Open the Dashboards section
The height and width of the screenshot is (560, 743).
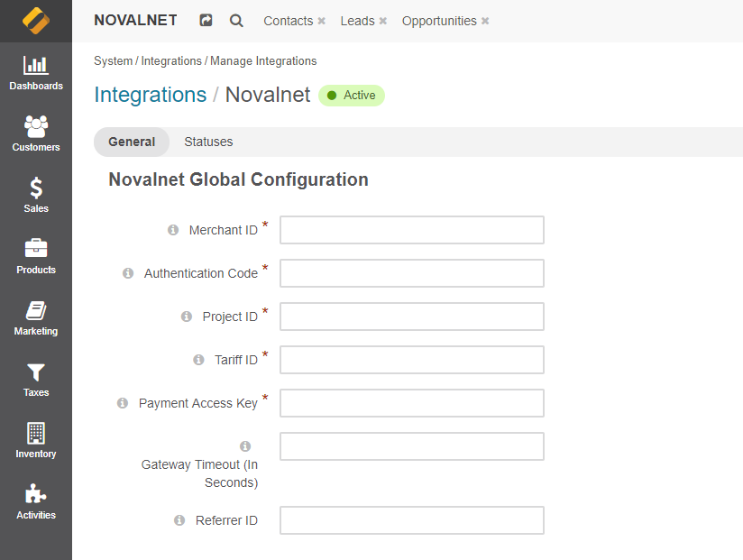pos(35,72)
